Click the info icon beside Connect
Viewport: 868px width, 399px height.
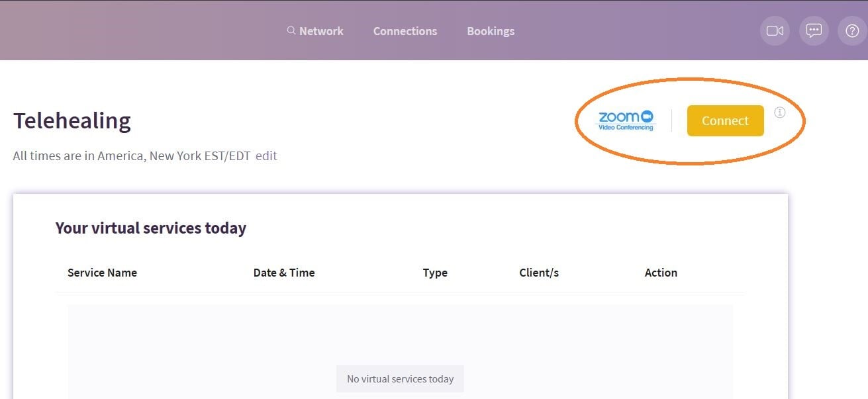(780, 112)
